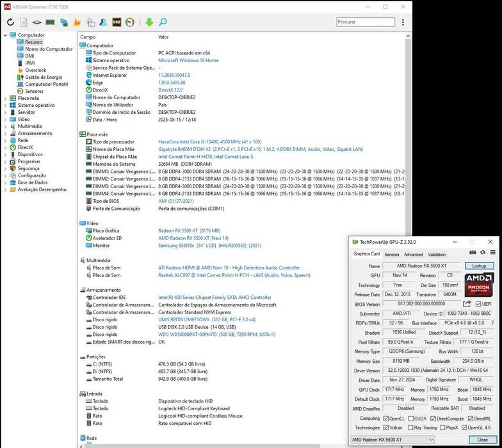Viewport: 502px width, 448px height.
Task: Click the Procurar search field
Action: click(x=366, y=22)
